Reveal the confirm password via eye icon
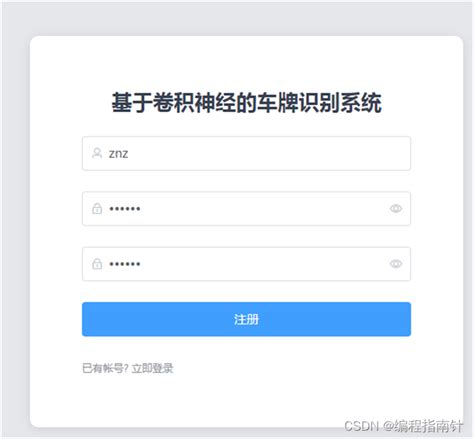Image resolution: width=474 pixels, height=439 pixels. tap(396, 264)
